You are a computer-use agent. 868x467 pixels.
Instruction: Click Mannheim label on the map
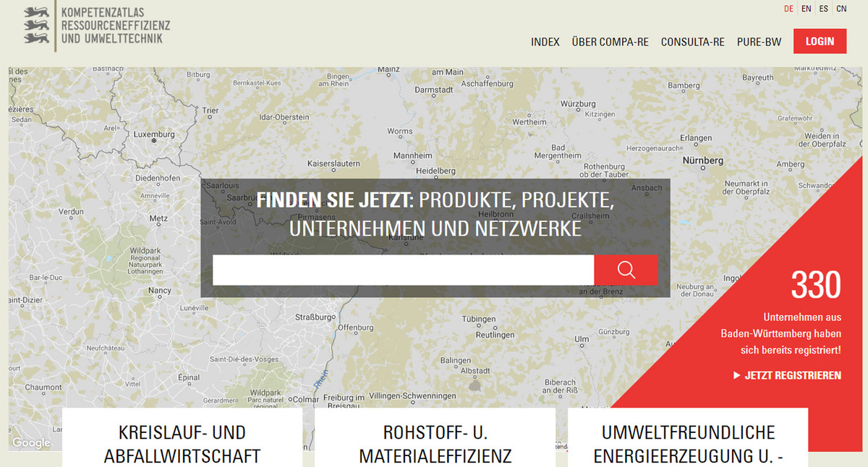click(x=412, y=155)
